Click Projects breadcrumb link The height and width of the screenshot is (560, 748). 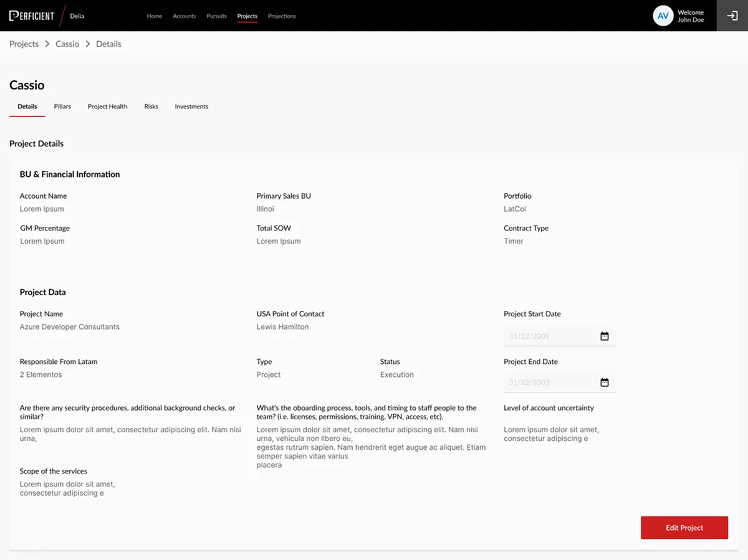click(x=24, y=44)
